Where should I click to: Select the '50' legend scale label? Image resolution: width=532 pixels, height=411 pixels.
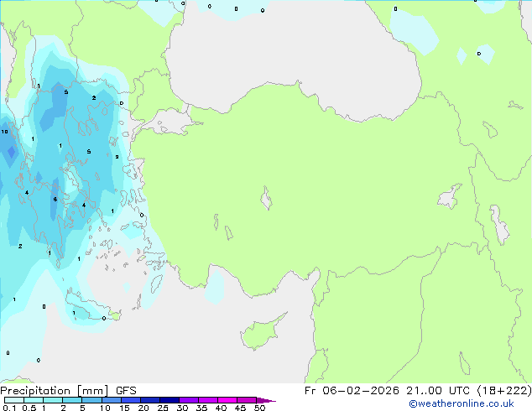point(259,408)
